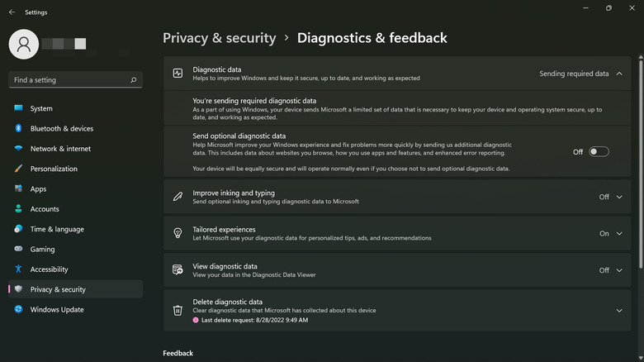Viewport: 644px width, 362px height.
Task: Expand Improve inking and typing section
Action: pos(619,197)
